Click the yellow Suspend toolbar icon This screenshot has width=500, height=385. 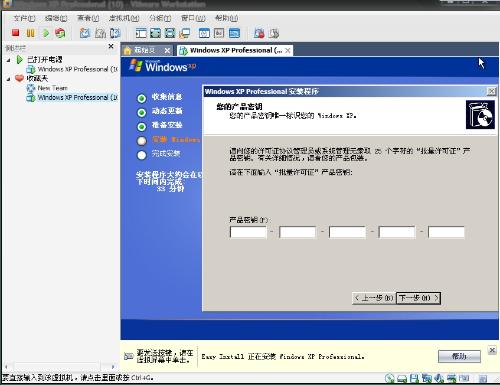click(x=30, y=33)
